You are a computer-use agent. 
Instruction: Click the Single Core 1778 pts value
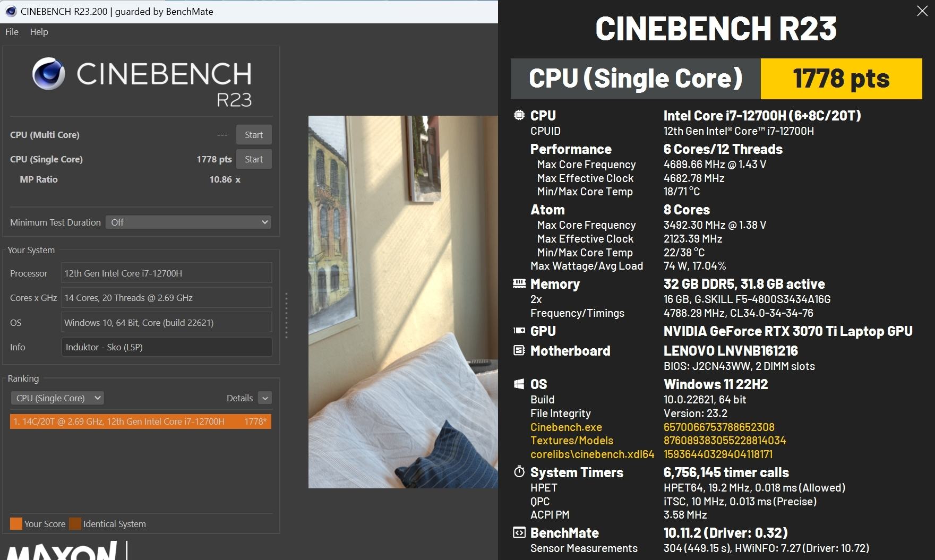214,159
